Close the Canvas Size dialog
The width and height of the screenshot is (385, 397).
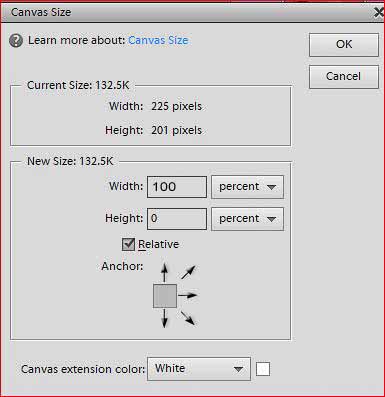pos(379,13)
